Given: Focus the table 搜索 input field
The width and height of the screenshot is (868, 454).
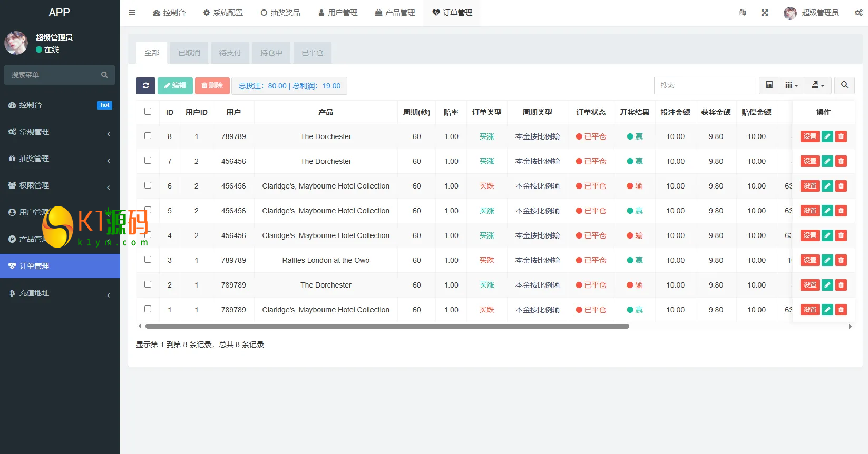Looking at the screenshot, I should pyautogui.click(x=705, y=85).
